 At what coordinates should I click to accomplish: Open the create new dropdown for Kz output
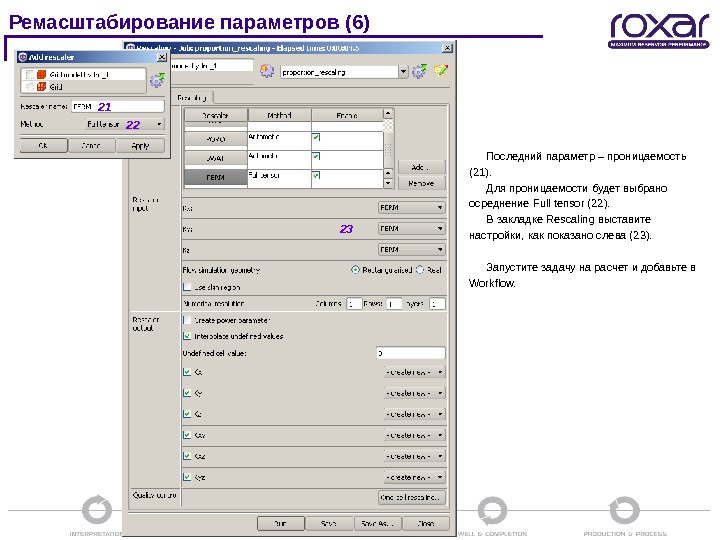tap(415, 414)
